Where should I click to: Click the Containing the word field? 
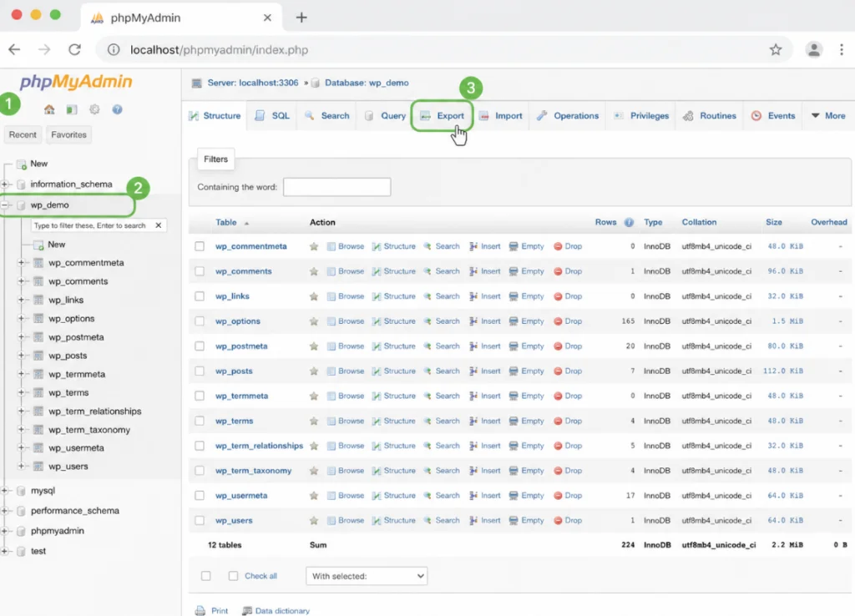tap(337, 187)
